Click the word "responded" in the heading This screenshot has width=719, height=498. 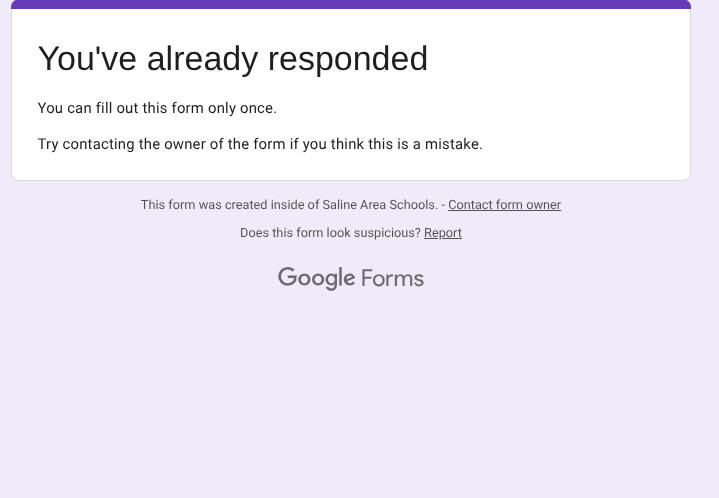(x=348, y=59)
